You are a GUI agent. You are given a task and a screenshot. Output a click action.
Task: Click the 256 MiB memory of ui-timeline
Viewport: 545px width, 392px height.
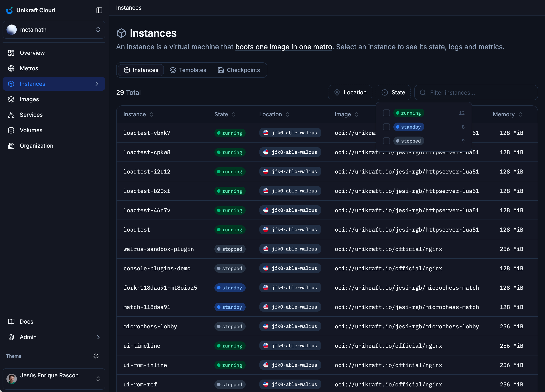pyautogui.click(x=511, y=346)
